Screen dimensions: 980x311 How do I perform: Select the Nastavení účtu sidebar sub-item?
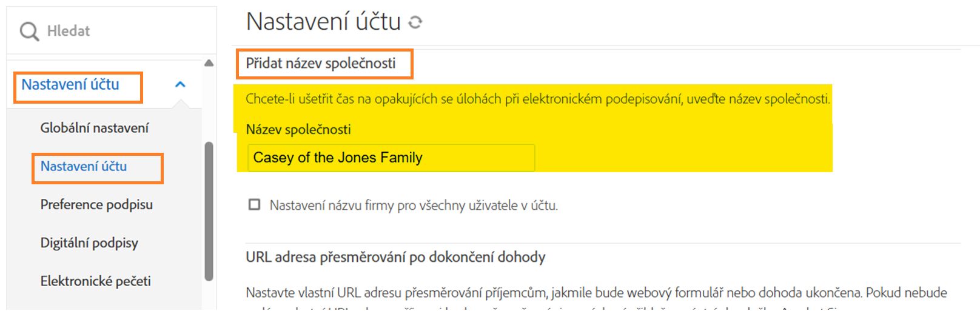(x=84, y=166)
